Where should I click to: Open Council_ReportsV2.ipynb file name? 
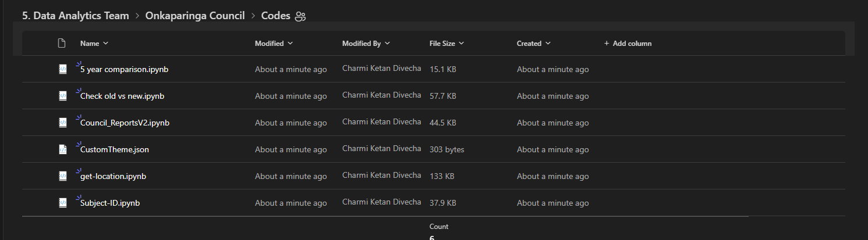tap(125, 123)
